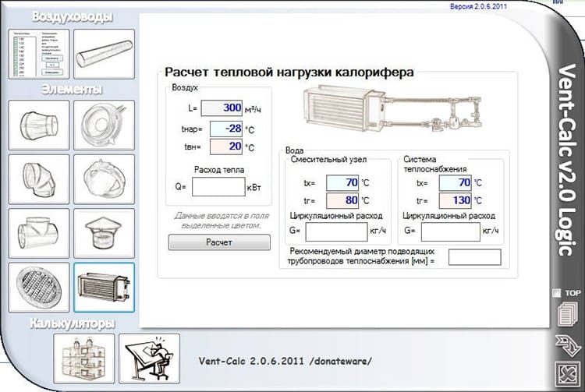Select the 90-degree elbow element icon
585x392 pixels.
click(39, 179)
